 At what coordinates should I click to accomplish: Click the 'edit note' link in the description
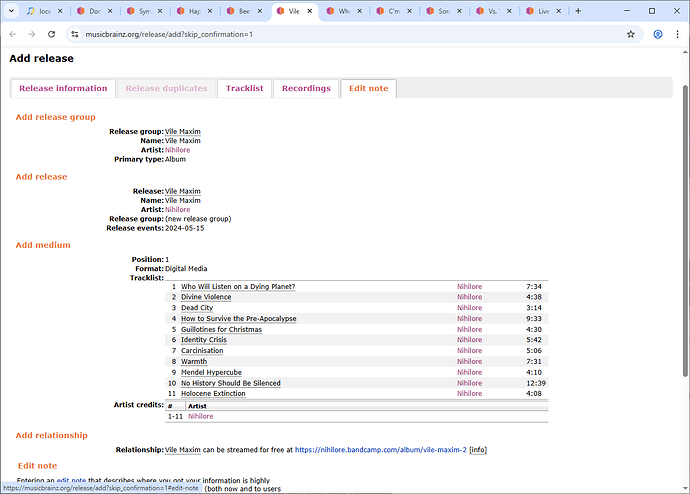pyautogui.click(x=71, y=481)
